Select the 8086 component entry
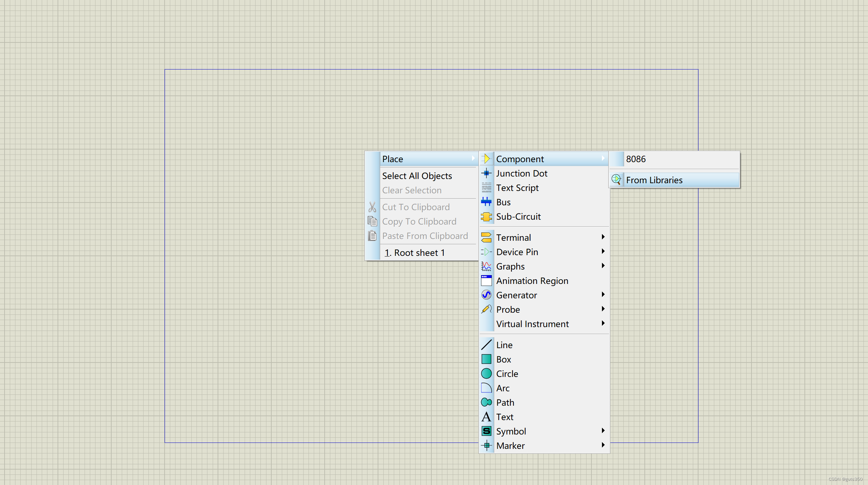This screenshot has height=485, width=868. [x=636, y=159]
